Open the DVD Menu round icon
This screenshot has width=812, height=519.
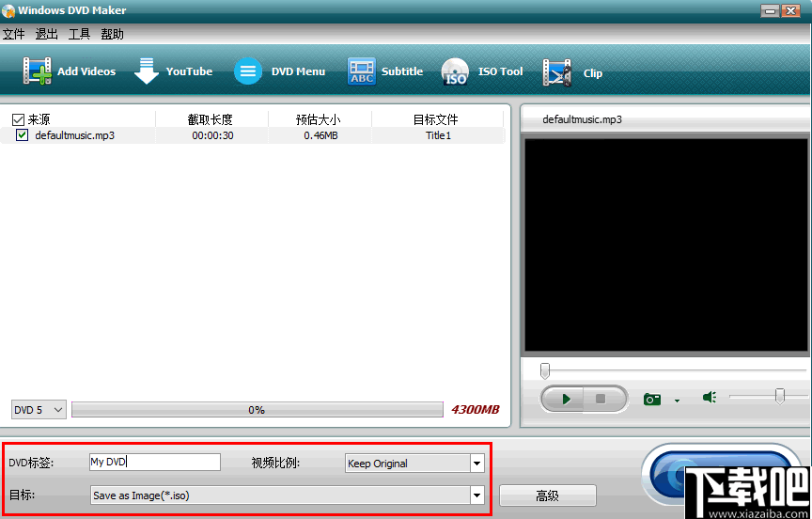click(x=247, y=71)
